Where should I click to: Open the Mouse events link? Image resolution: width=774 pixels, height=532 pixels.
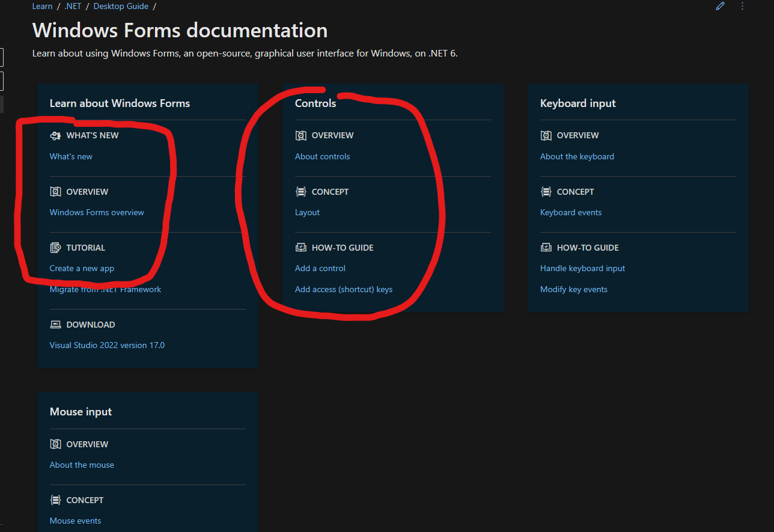click(75, 521)
